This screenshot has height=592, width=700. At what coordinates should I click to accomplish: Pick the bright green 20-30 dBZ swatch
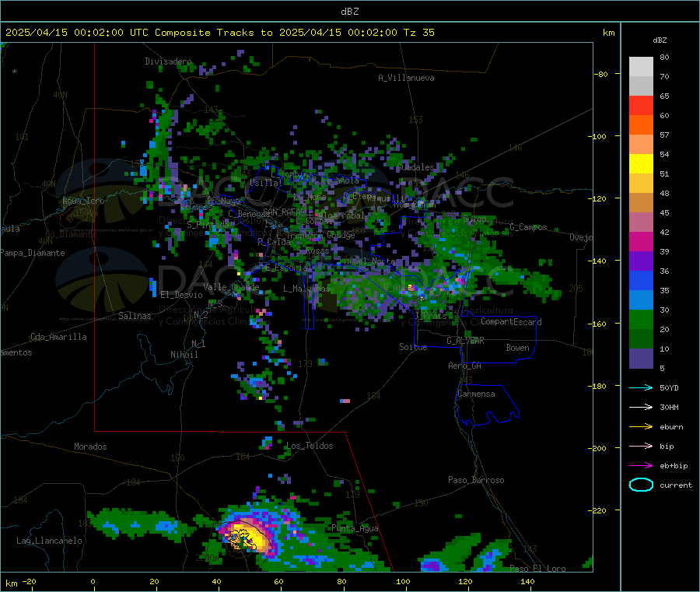pos(641,320)
